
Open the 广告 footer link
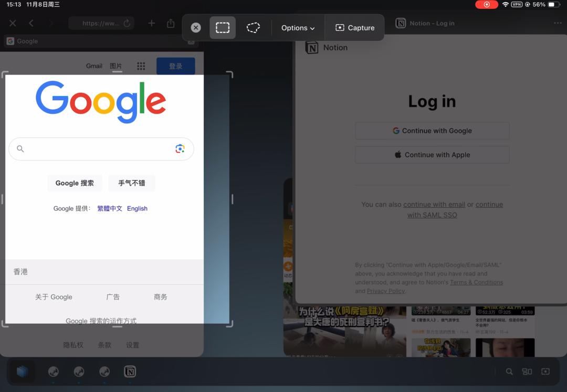[113, 297]
